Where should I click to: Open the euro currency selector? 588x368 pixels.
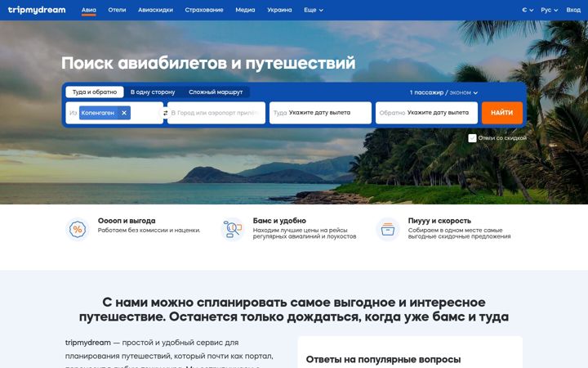point(528,10)
